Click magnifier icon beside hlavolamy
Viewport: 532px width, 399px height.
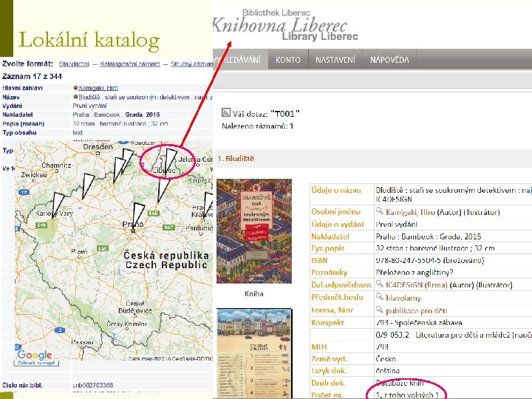click(x=380, y=297)
